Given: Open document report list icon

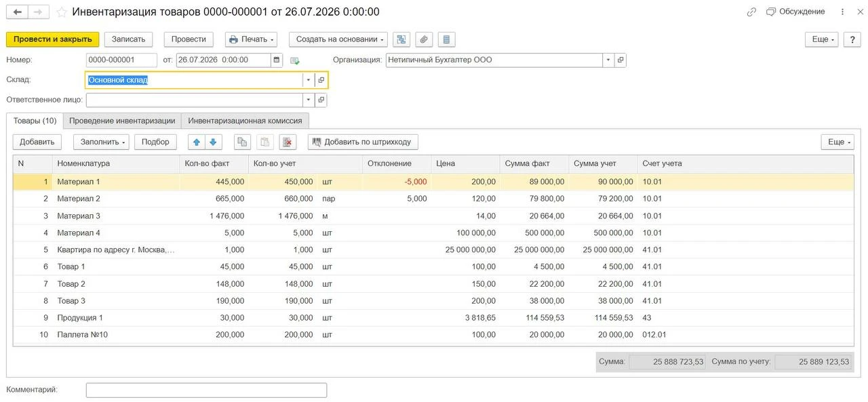Looking at the screenshot, I should [446, 39].
